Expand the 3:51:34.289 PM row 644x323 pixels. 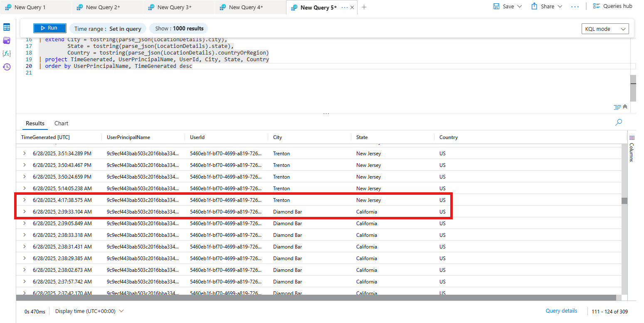click(25, 154)
